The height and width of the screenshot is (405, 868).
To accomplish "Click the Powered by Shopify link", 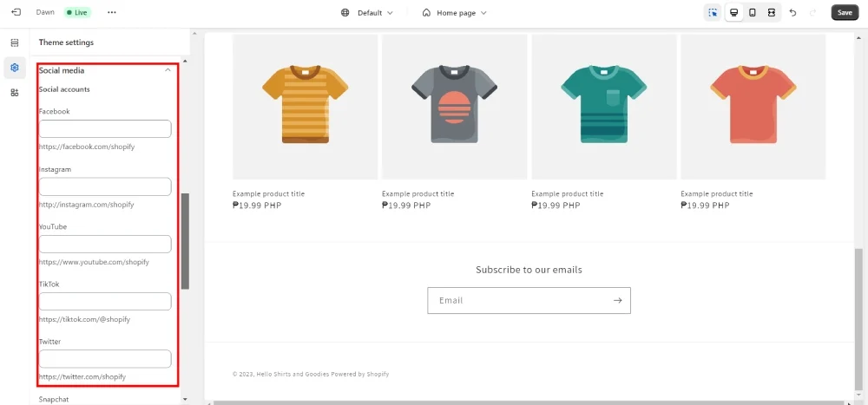I will click(359, 375).
